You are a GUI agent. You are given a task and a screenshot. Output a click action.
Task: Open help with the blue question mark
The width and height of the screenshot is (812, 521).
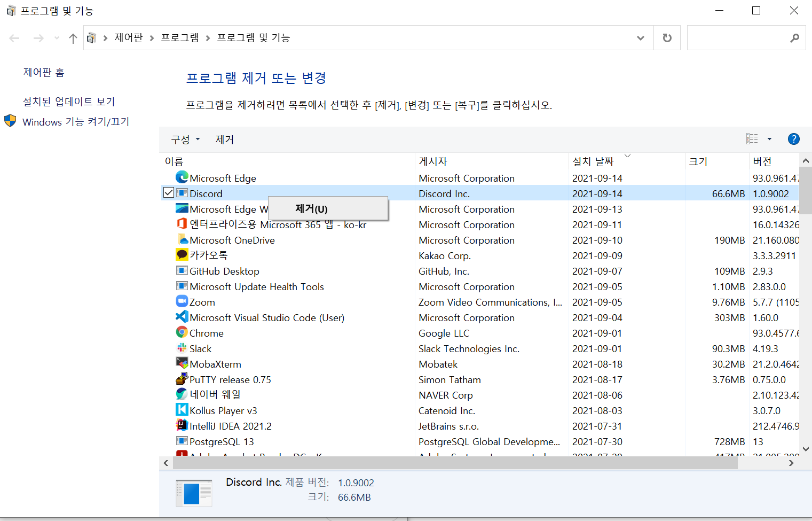point(794,139)
